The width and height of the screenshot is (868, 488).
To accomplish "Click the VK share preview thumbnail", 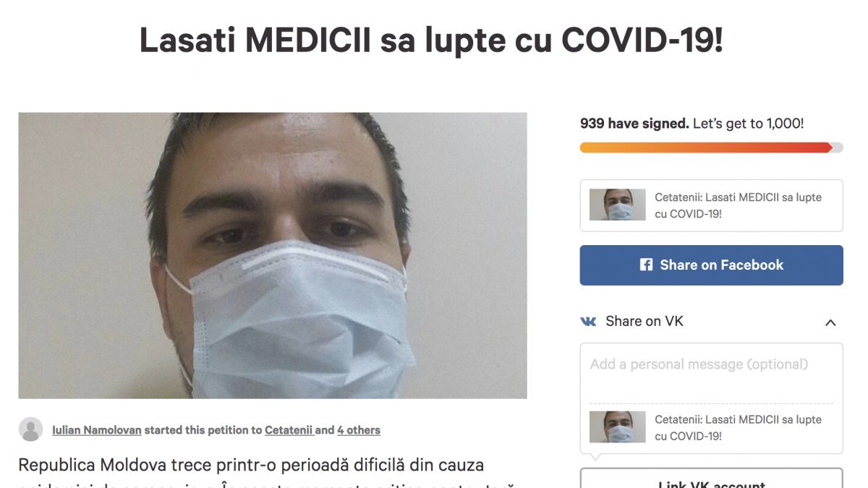I will [x=617, y=427].
